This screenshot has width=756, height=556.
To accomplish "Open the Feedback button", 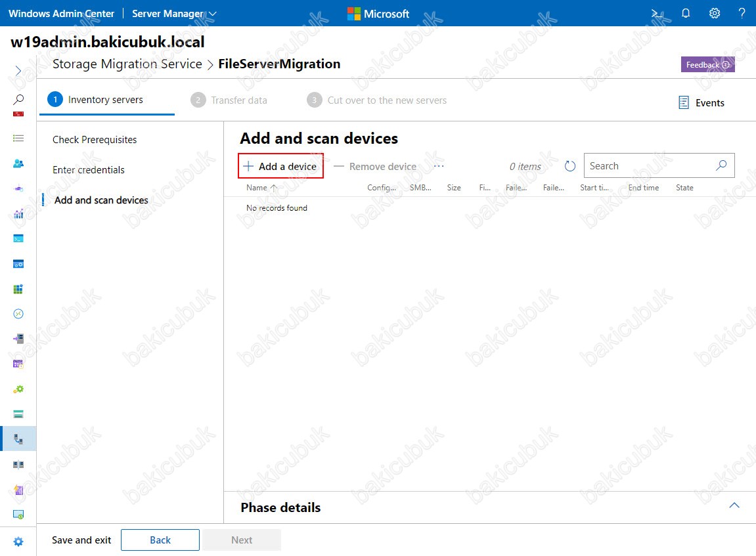I will tap(708, 64).
